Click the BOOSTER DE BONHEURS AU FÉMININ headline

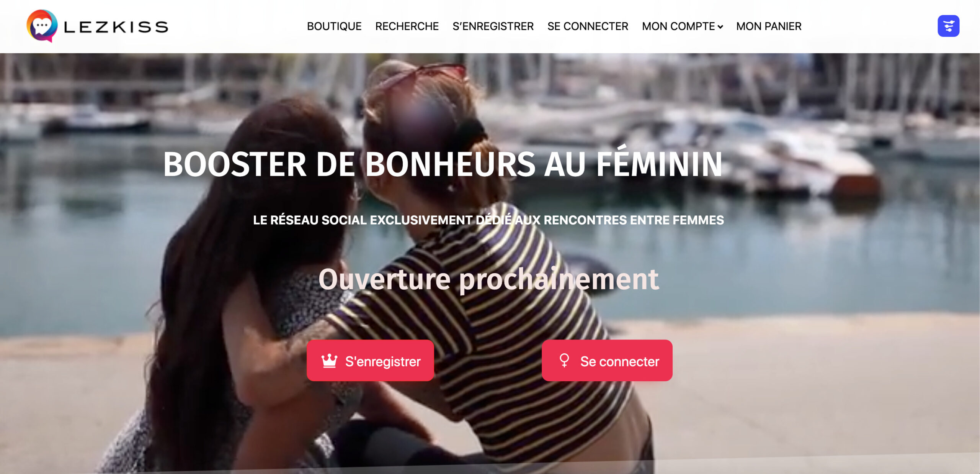443,164
